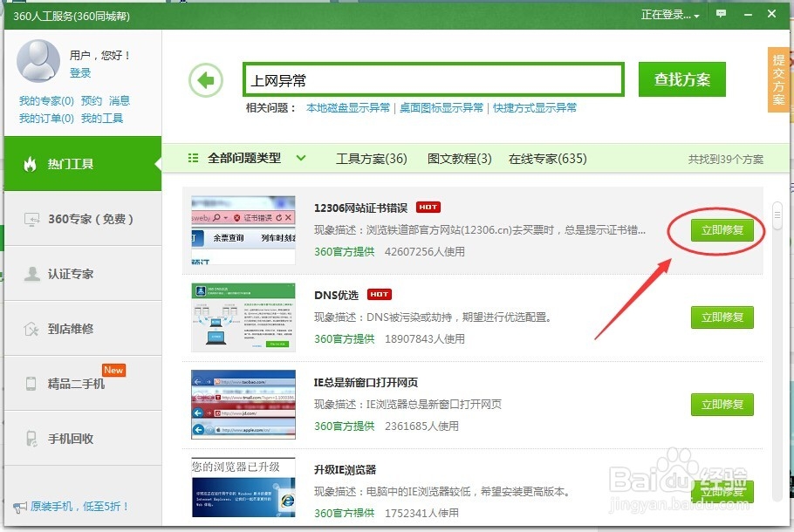Switch to 在线专家(635) tab
Screen dimensions: 794x532
point(547,159)
